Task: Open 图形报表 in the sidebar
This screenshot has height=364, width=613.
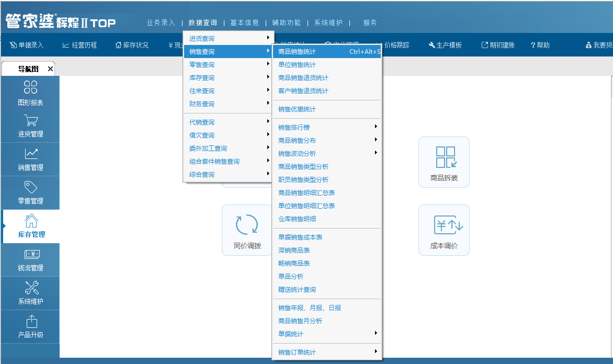Action: (x=30, y=93)
